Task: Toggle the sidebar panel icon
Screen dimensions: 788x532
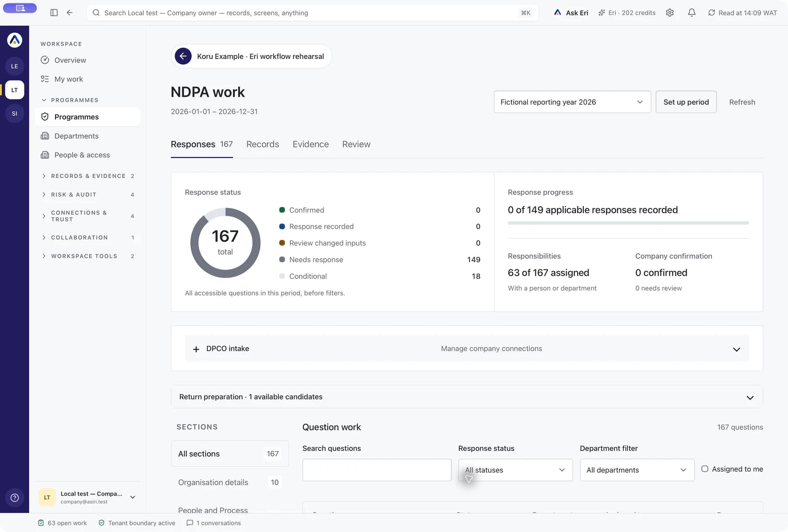Action: coord(54,13)
